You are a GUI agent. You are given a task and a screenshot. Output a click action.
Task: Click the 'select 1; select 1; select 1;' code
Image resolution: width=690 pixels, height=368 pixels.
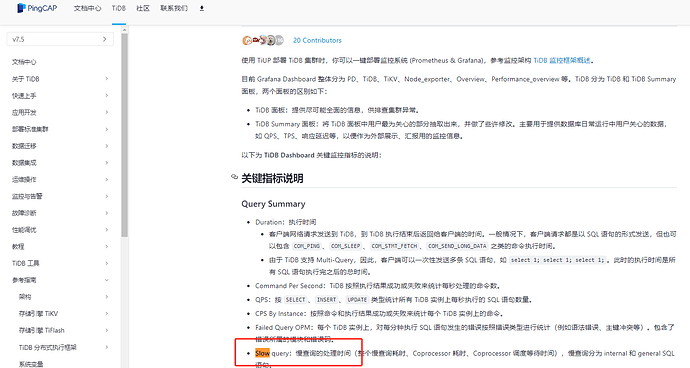(558, 260)
